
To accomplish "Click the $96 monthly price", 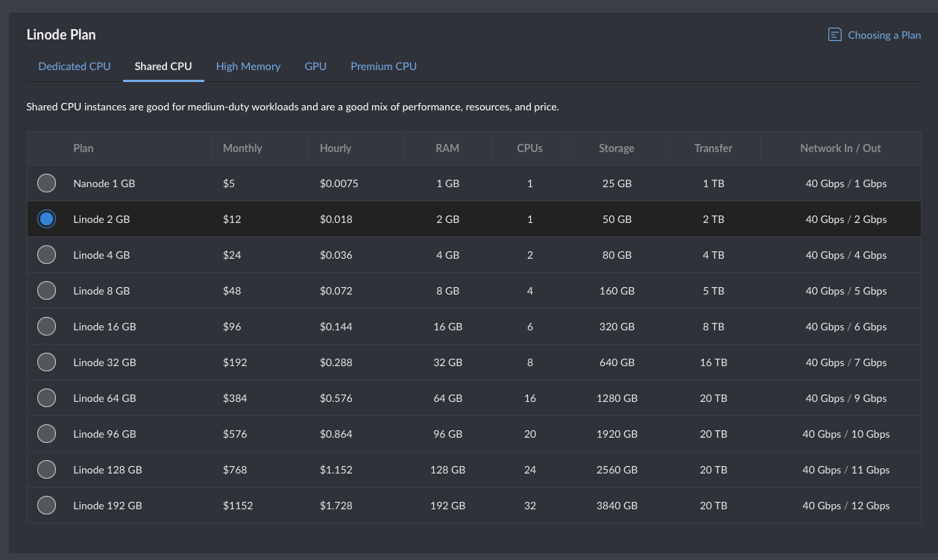I will pyautogui.click(x=232, y=327).
